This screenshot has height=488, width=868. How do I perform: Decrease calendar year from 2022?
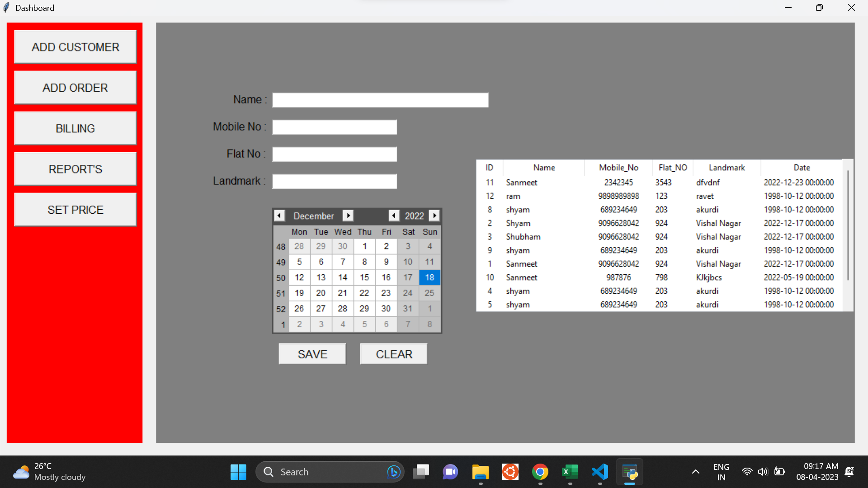(394, 216)
